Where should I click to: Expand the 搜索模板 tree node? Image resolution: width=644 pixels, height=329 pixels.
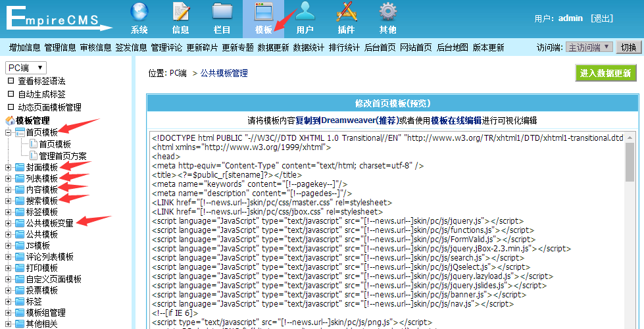[8, 201]
